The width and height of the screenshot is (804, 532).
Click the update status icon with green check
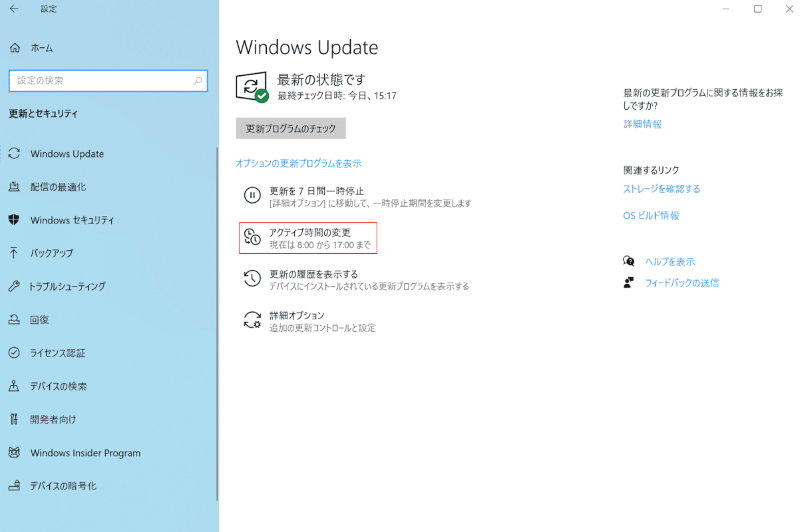pyautogui.click(x=252, y=87)
